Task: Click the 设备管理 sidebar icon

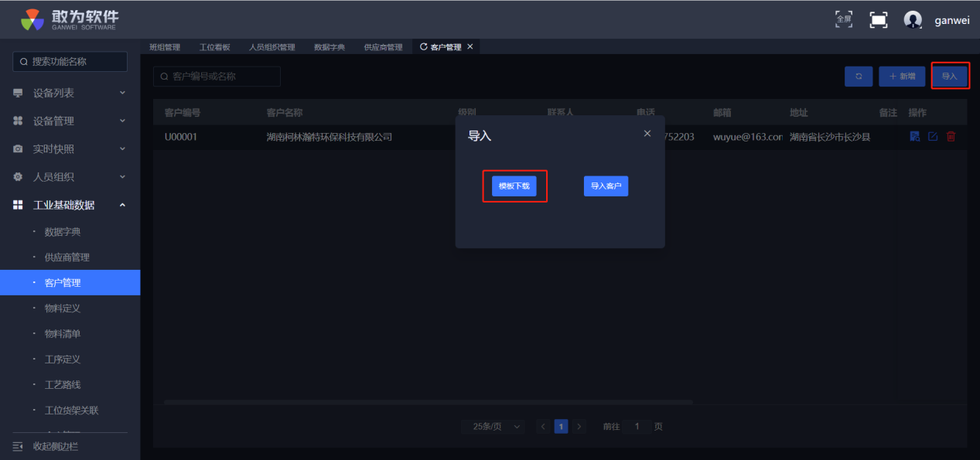Action: pyautogui.click(x=18, y=121)
